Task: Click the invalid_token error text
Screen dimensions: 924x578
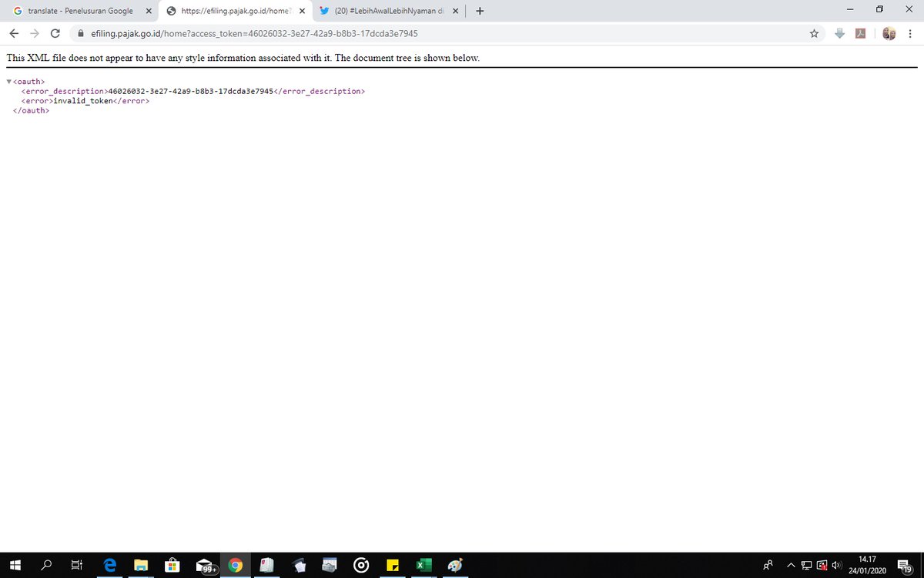Action: click(x=82, y=101)
